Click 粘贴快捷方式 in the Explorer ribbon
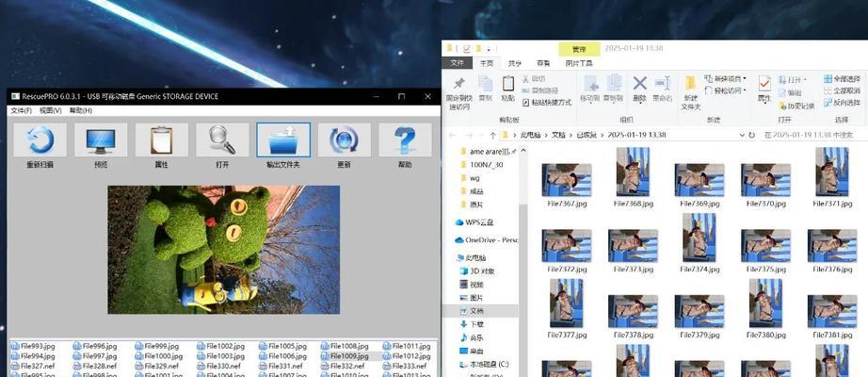Viewport: 868px width, 377px height. 546,103
